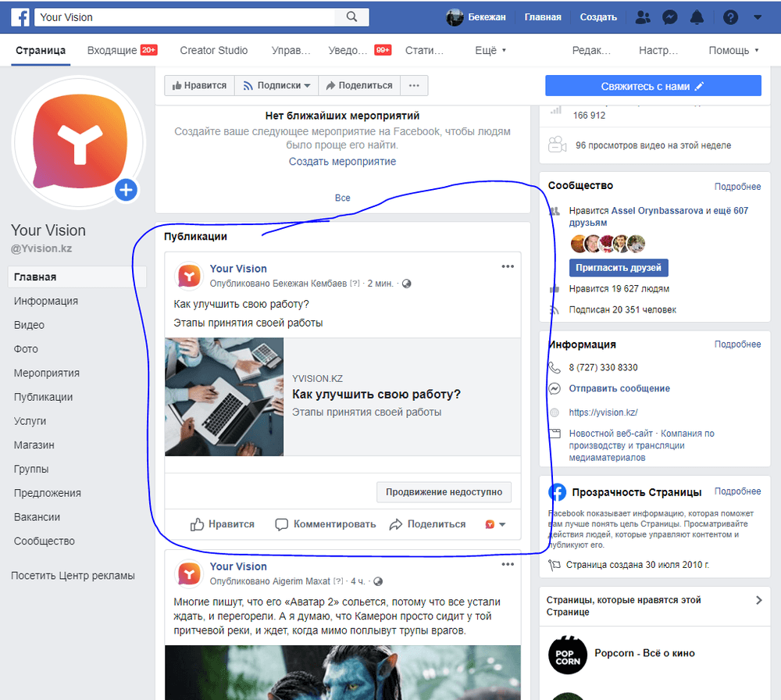The image size is (781, 700).
Task: Click the Все link under events
Action: 342,198
